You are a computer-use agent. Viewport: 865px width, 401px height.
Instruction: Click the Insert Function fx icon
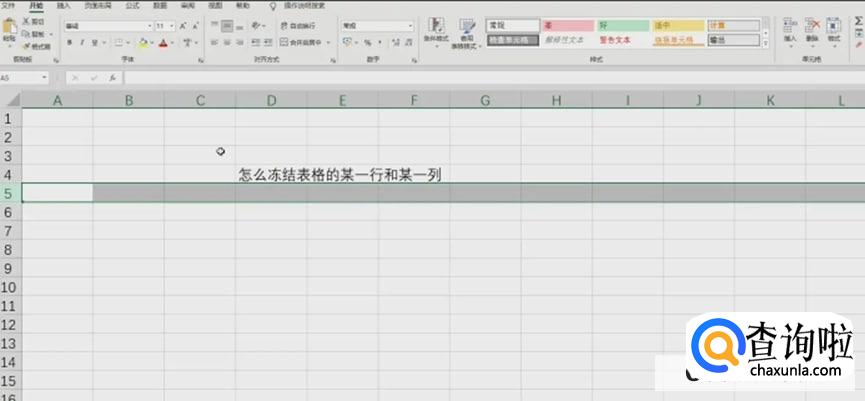[112, 78]
